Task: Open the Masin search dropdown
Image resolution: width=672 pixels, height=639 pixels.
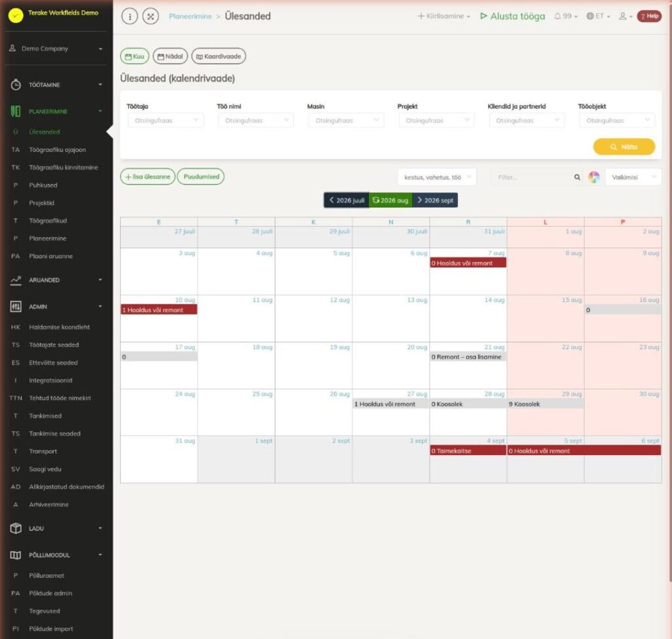Action: pyautogui.click(x=346, y=120)
